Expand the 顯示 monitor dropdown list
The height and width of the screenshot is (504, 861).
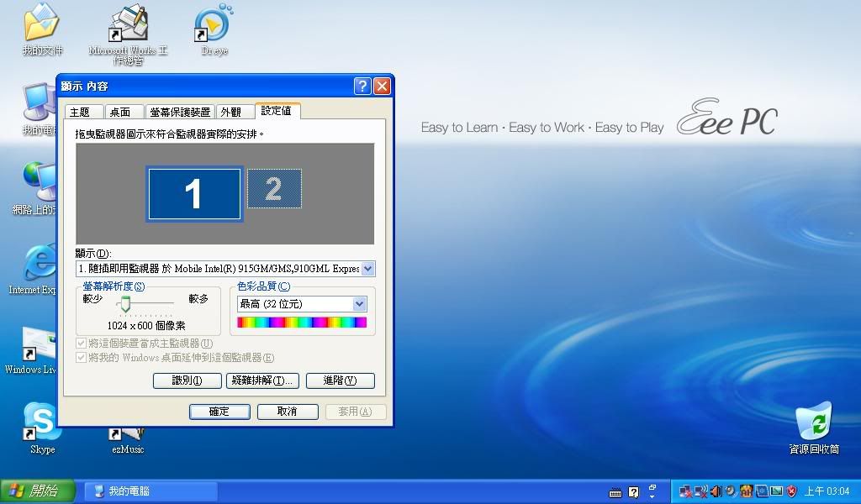click(x=367, y=269)
